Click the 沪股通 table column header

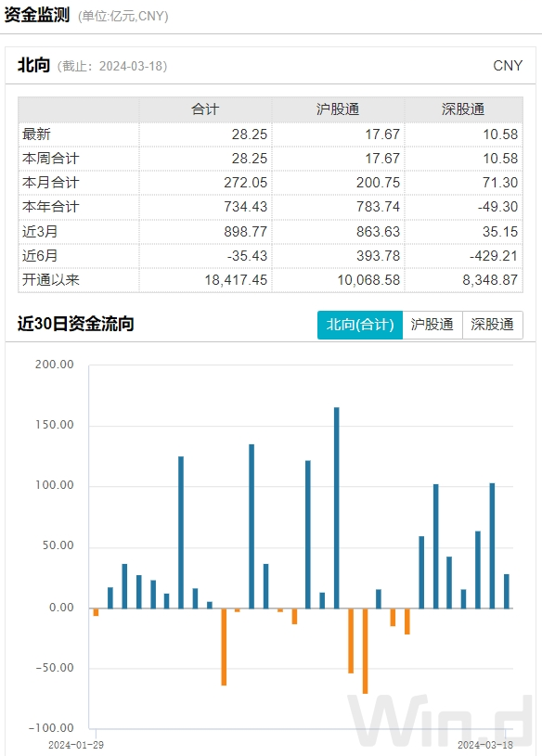338,109
